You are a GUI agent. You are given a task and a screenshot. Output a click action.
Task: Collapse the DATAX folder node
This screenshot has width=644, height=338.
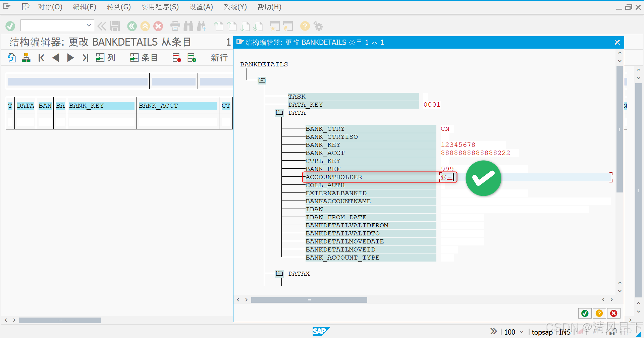tap(279, 274)
